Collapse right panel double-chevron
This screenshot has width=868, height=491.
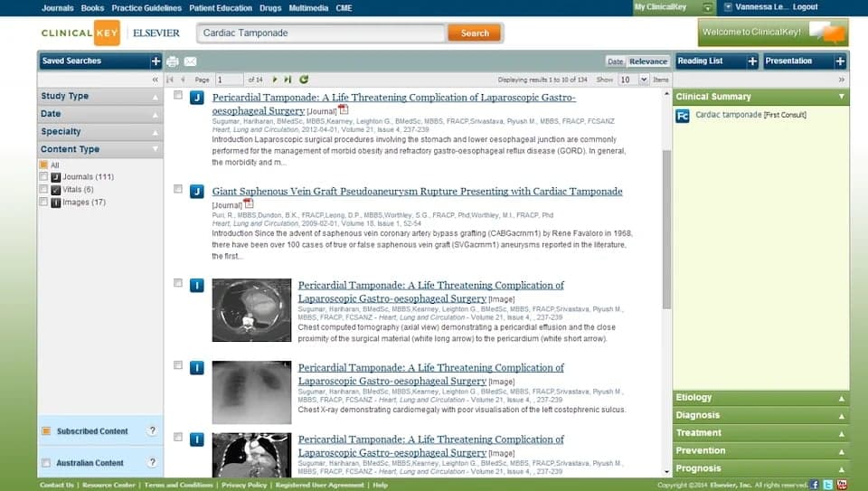click(842, 80)
